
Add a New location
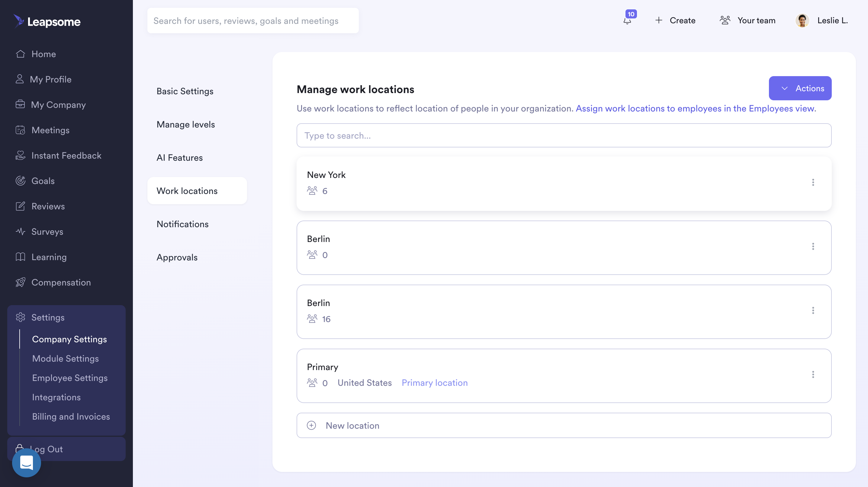tap(564, 425)
